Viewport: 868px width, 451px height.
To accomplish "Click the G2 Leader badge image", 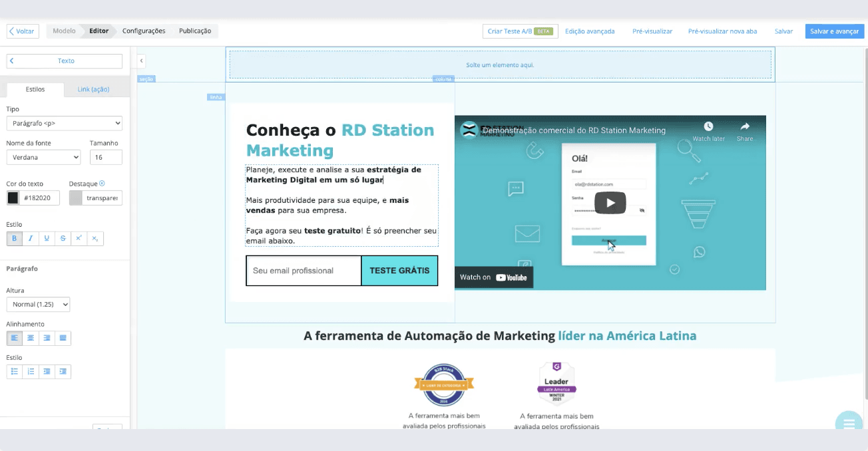I will click(556, 384).
